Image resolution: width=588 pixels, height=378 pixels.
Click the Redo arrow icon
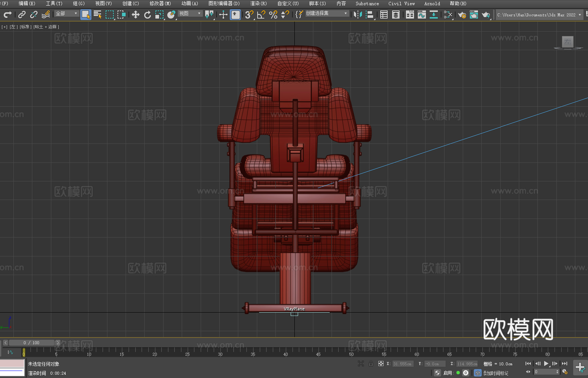(7, 14)
